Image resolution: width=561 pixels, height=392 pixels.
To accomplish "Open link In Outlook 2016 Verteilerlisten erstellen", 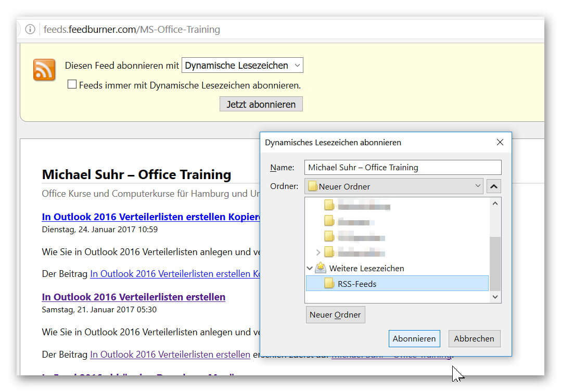I will pyautogui.click(x=133, y=297).
